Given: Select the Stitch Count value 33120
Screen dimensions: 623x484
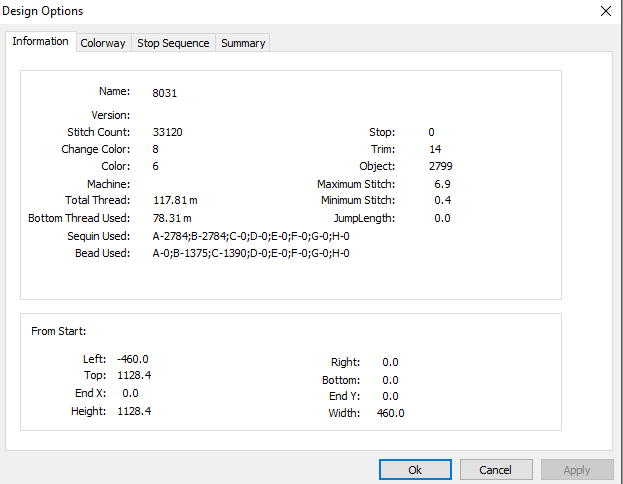Looking at the screenshot, I should click(167, 132).
